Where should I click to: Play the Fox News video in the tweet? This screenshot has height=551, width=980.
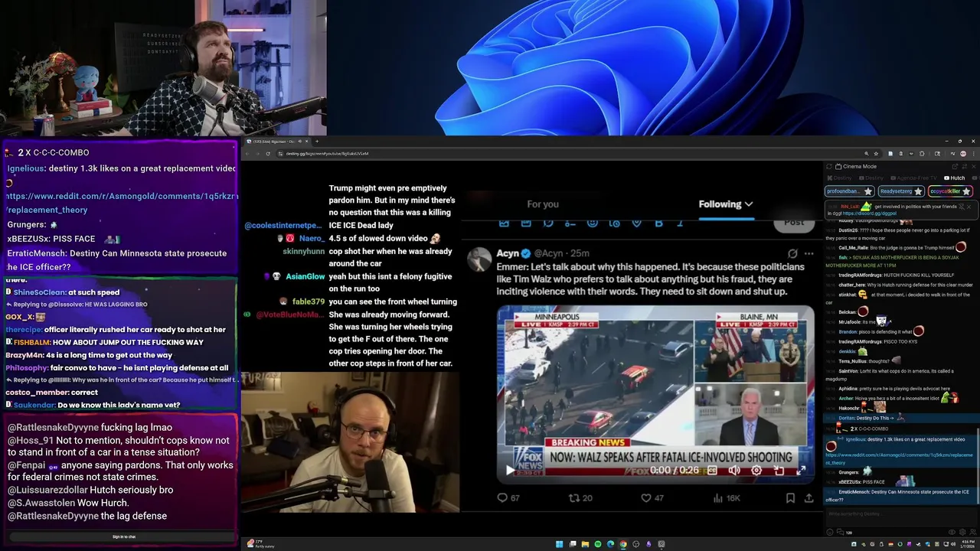(510, 470)
